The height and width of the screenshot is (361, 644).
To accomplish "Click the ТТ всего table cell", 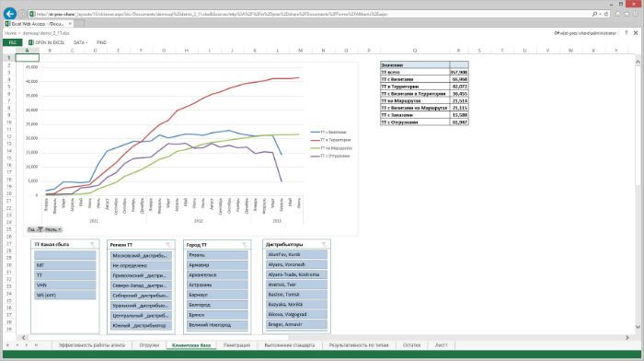I will [415, 72].
